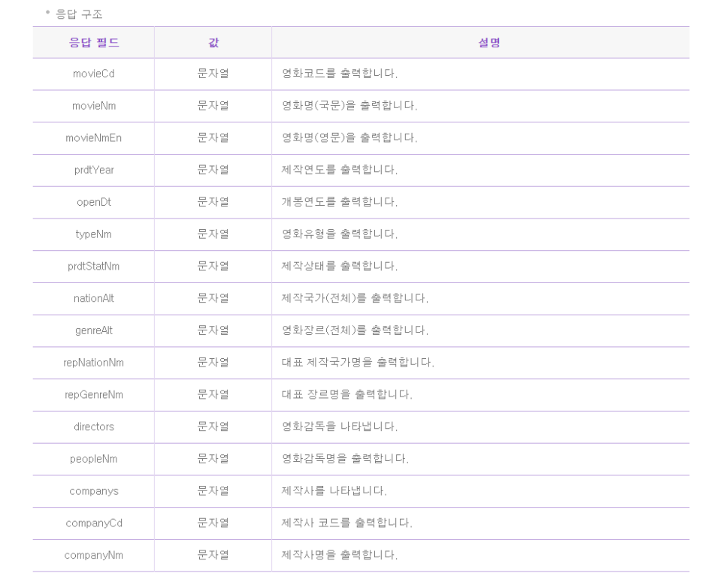726x588 pixels.
Task: Click '문자열' value in peopleNm row
Action: 213,459
